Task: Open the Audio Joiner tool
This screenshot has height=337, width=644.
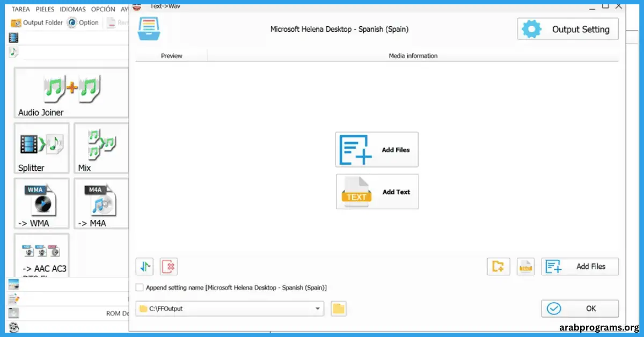Action: (x=71, y=93)
